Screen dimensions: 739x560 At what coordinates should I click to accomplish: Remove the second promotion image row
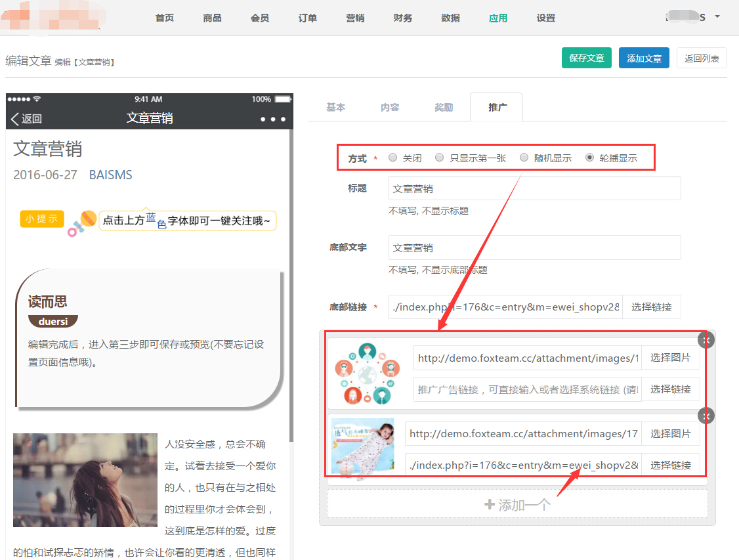tap(706, 416)
